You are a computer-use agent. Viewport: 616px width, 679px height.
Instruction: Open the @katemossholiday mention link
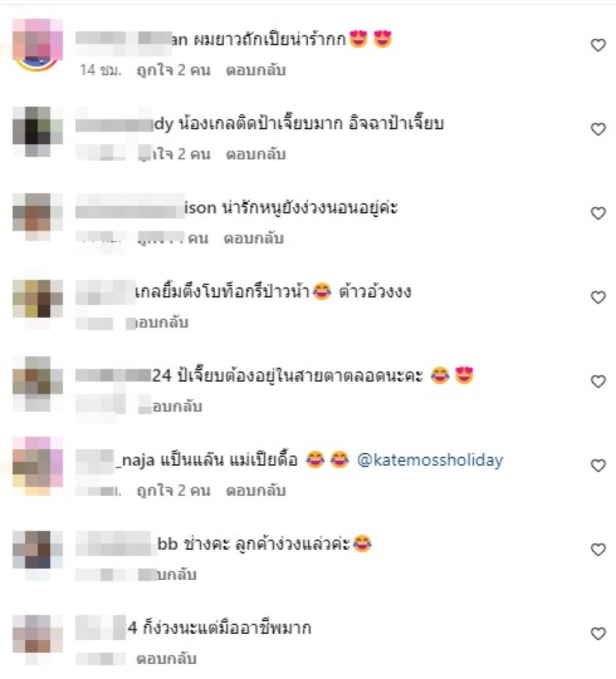430,460
